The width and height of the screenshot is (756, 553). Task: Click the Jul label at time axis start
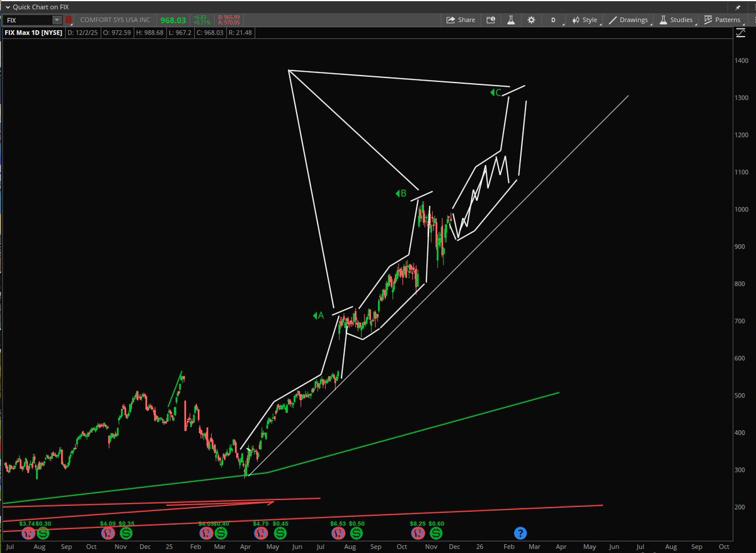pos(9,547)
